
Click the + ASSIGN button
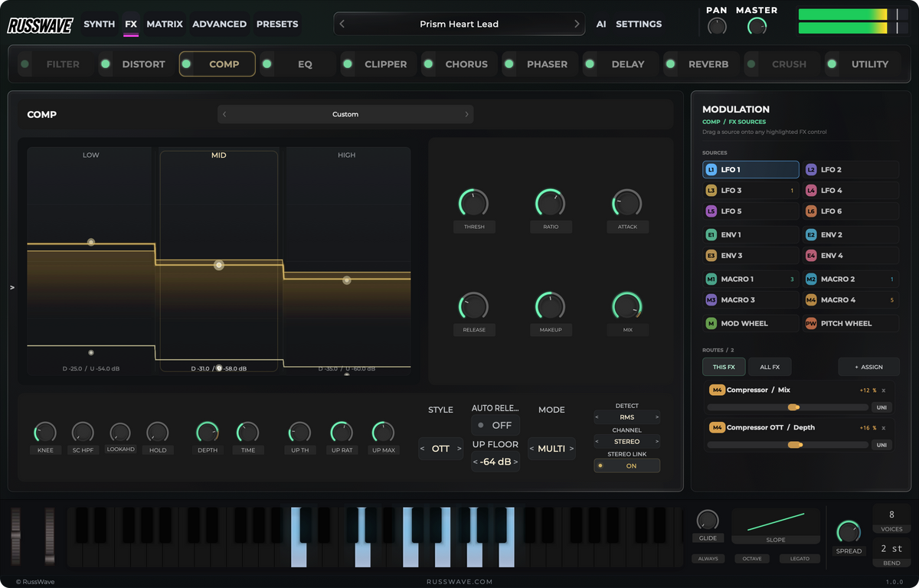pyautogui.click(x=868, y=367)
